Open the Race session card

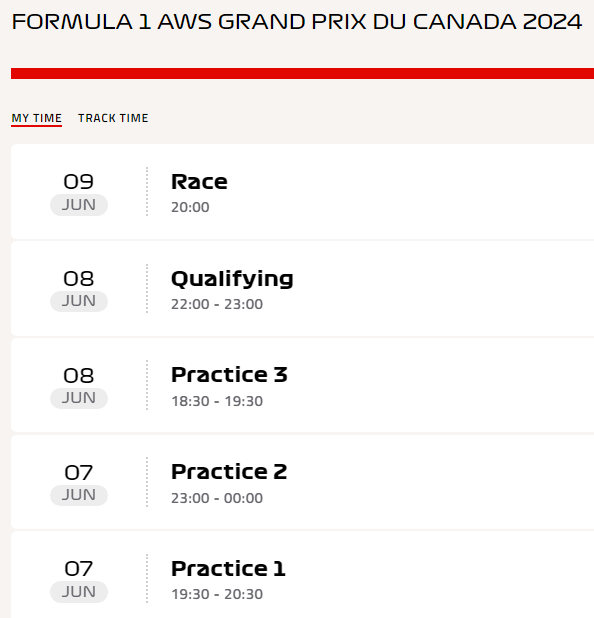(302, 192)
